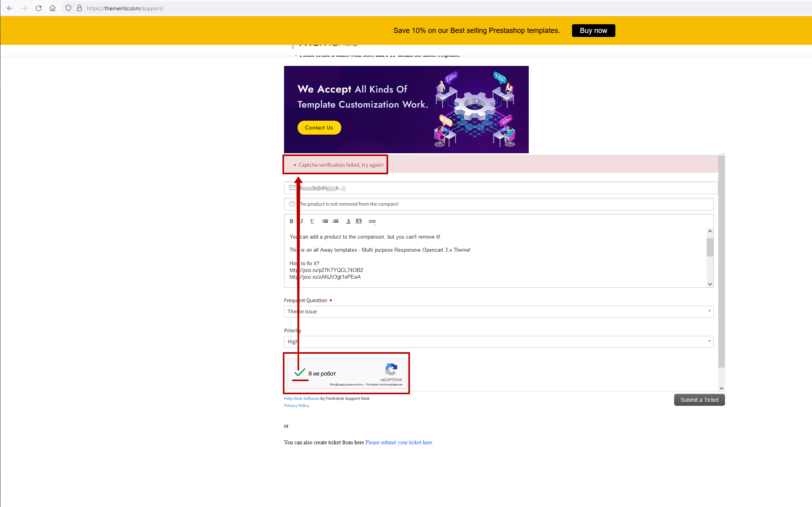Toggle the reCAPTCHA "Я не робот" checkbox
The height and width of the screenshot is (507, 812).
tap(300, 373)
